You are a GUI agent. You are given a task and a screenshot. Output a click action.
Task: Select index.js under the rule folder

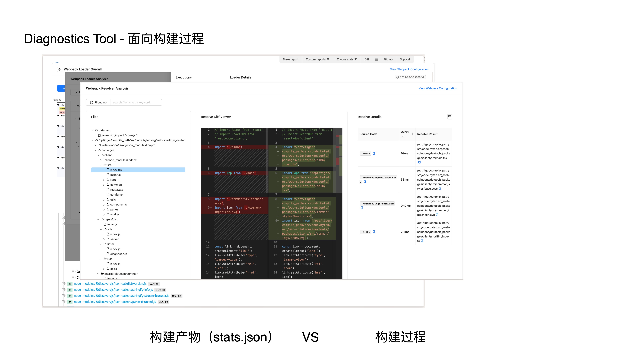[x=114, y=264]
